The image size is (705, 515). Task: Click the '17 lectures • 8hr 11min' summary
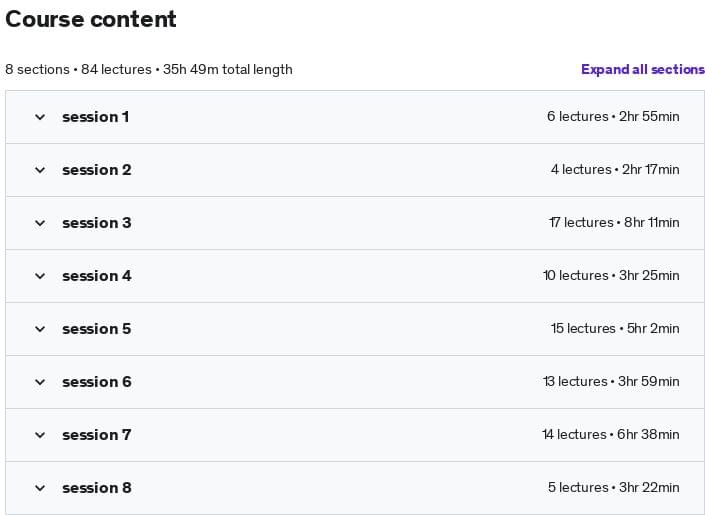pyautogui.click(x=614, y=223)
